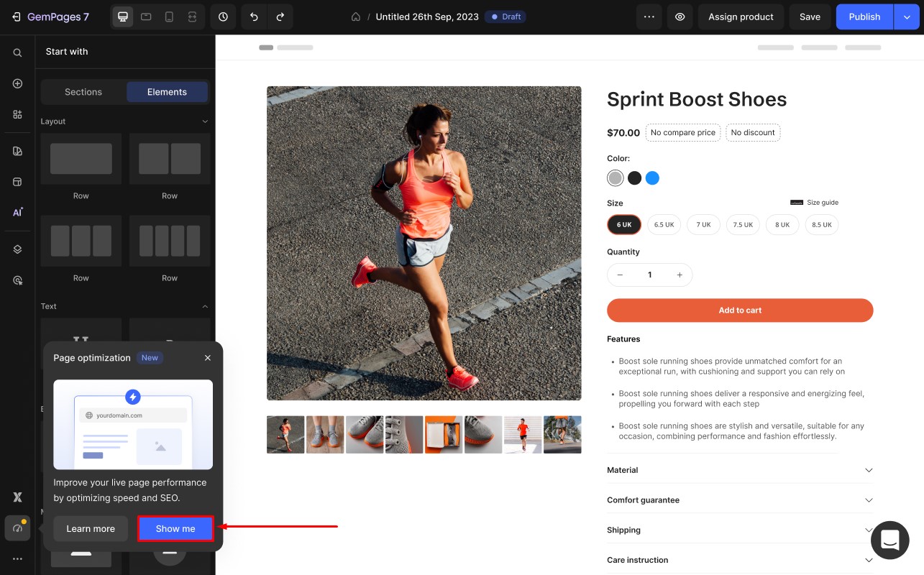Switch to the Sections tab
The image size is (924, 575).
(x=83, y=92)
